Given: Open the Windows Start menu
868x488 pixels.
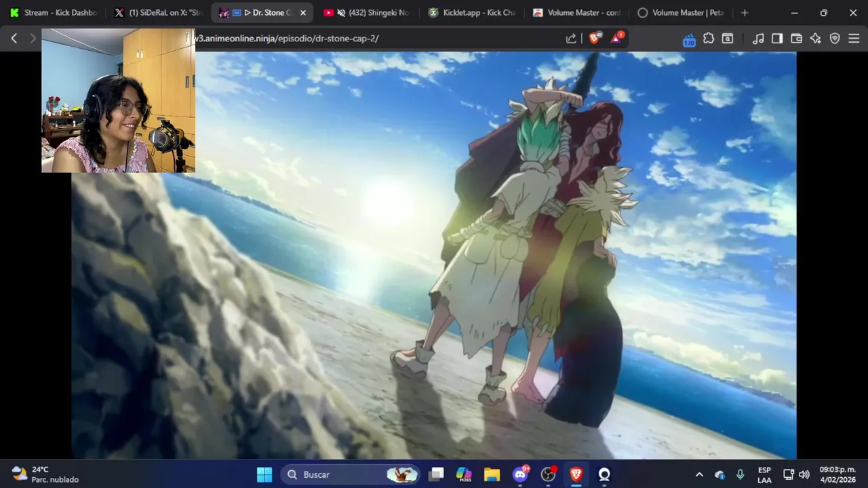Looking at the screenshot, I should pos(264,474).
